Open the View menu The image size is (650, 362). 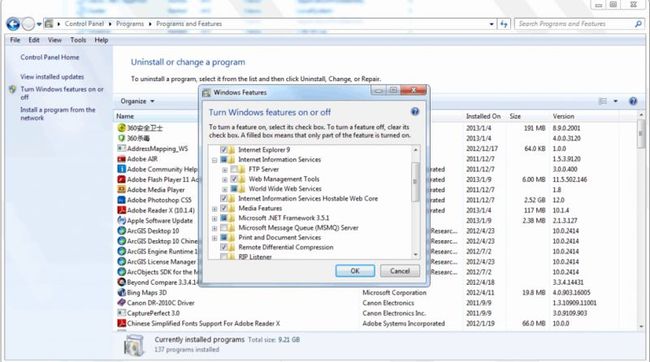point(54,40)
